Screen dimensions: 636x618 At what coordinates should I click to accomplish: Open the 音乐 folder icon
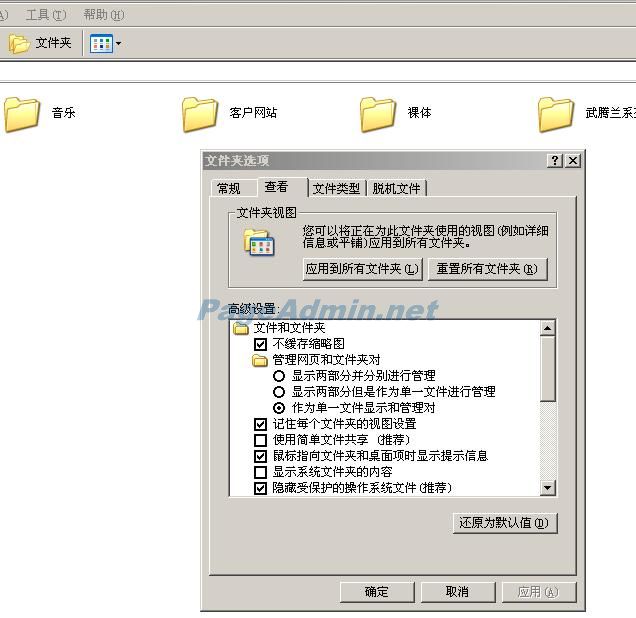coord(22,114)
